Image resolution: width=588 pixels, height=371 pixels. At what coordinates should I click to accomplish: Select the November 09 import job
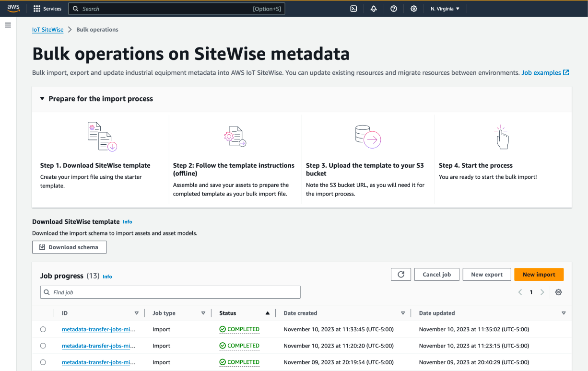click(x=43, y=362)
